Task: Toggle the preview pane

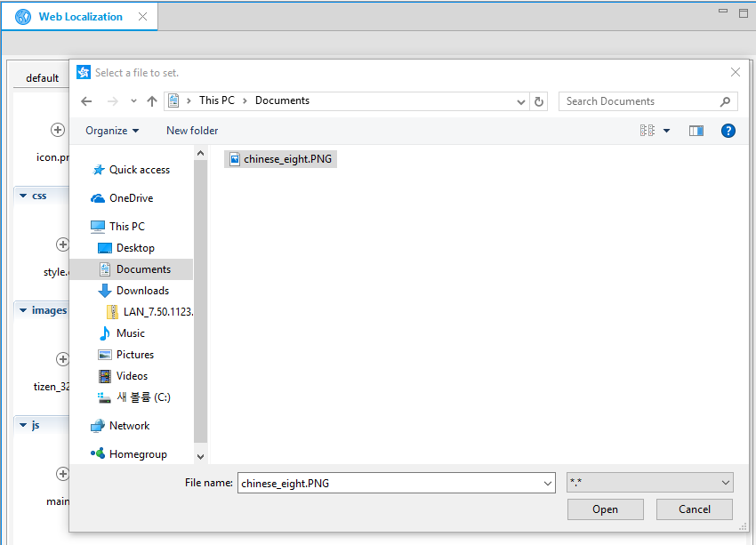Action: tap(696, 130)
